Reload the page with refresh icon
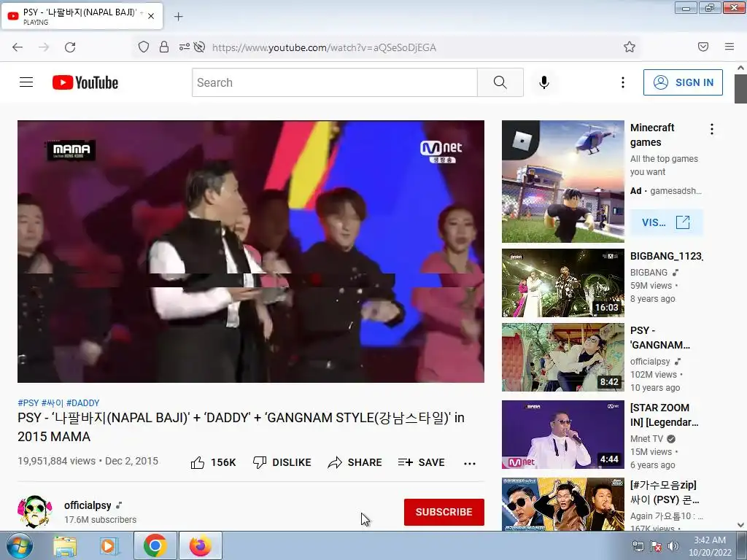 coord(70,47)
